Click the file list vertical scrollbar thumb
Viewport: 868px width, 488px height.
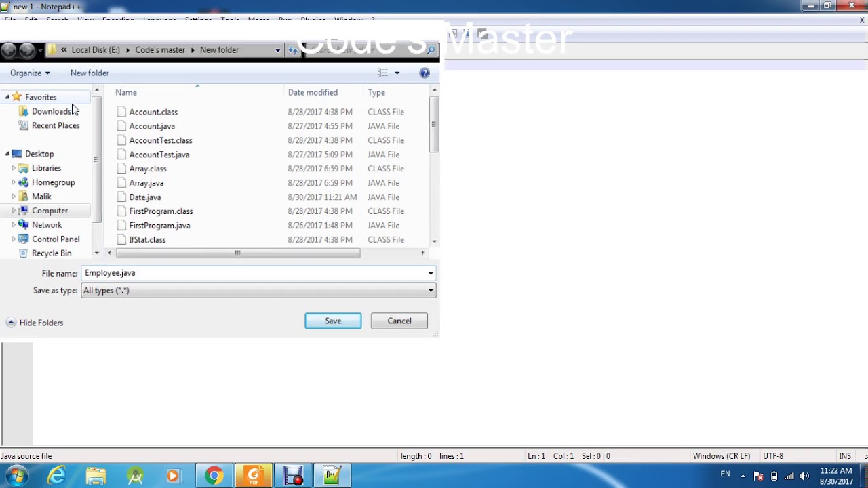click(434, 124)
